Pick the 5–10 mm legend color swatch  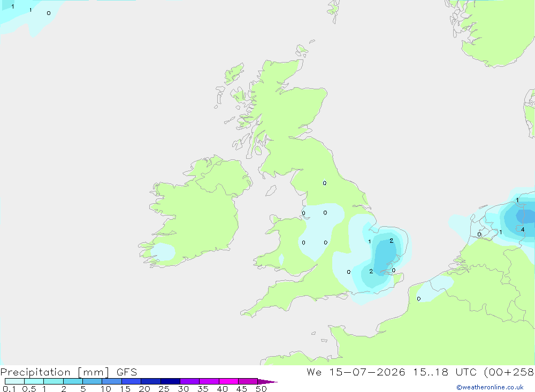(93, 381)
